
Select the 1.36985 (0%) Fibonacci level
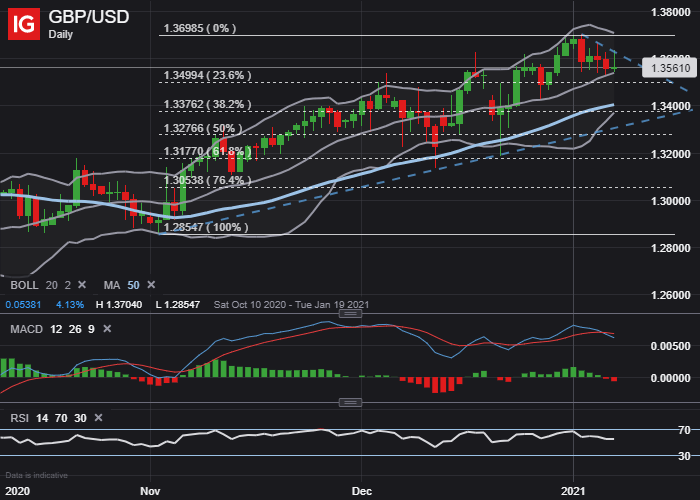click(200, 29)
